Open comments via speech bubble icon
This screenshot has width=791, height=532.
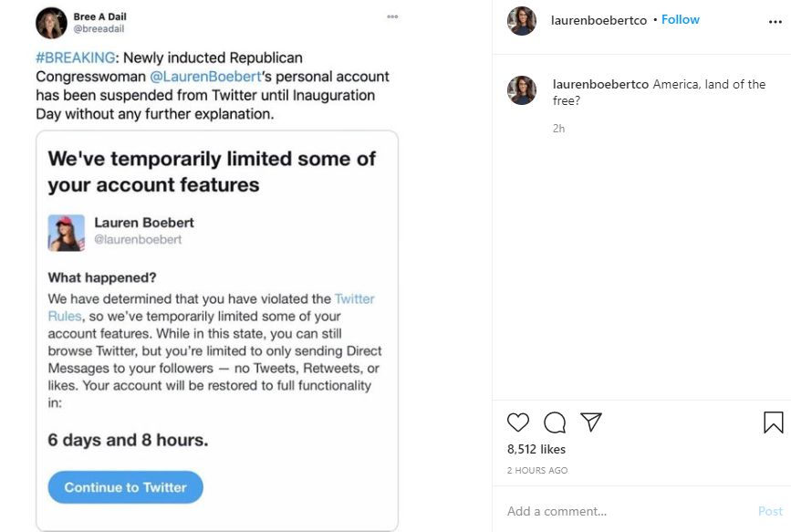point(555,422)
